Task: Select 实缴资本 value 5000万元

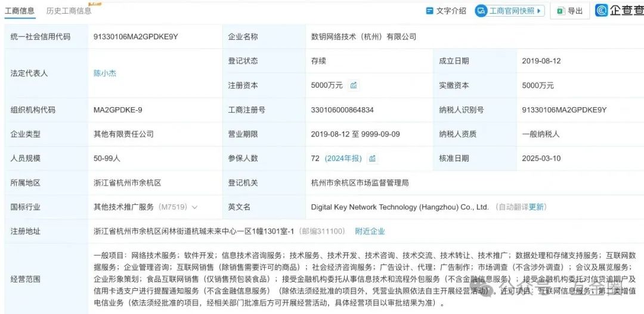Action: click(538, 85)
